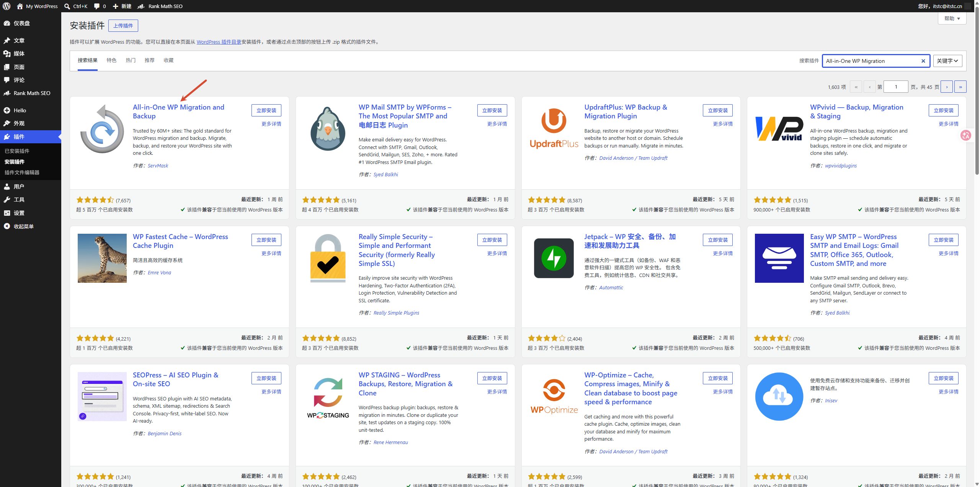Open the 外观 appearance menu
Viewport: 980px width, 487px height.
click(x=31, y=123)
